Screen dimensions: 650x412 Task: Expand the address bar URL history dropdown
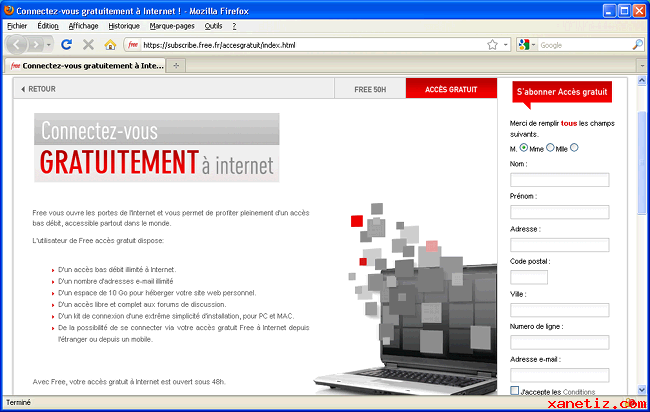506,45
